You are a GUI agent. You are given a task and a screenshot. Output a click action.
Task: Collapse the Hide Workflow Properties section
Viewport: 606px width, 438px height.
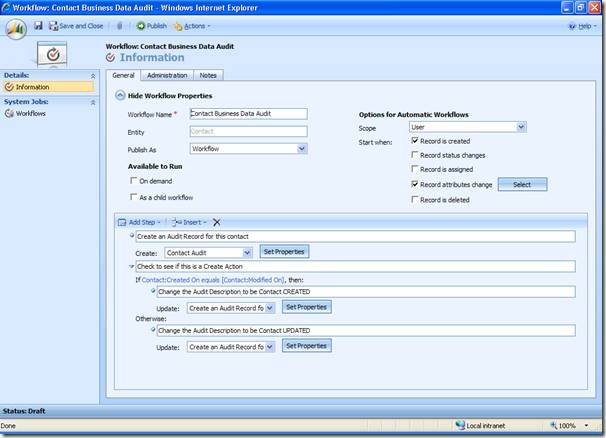[x=122, y=95]
